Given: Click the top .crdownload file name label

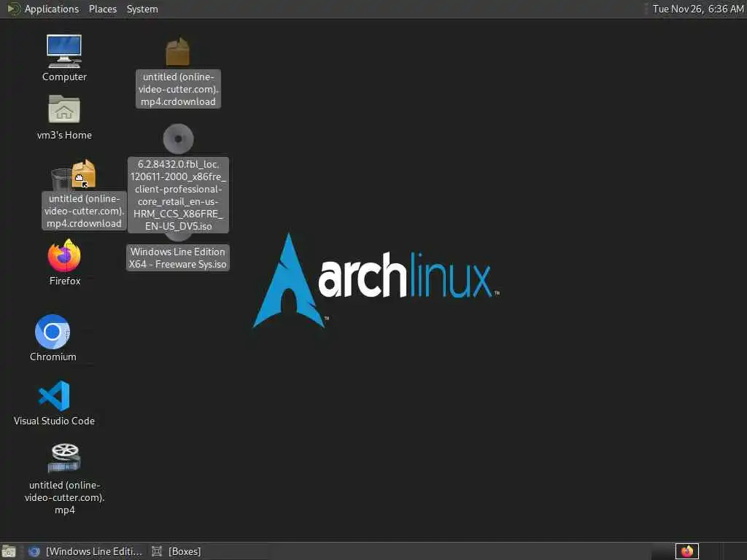Looking at the screenshot, I should click(x=178, y=89).
